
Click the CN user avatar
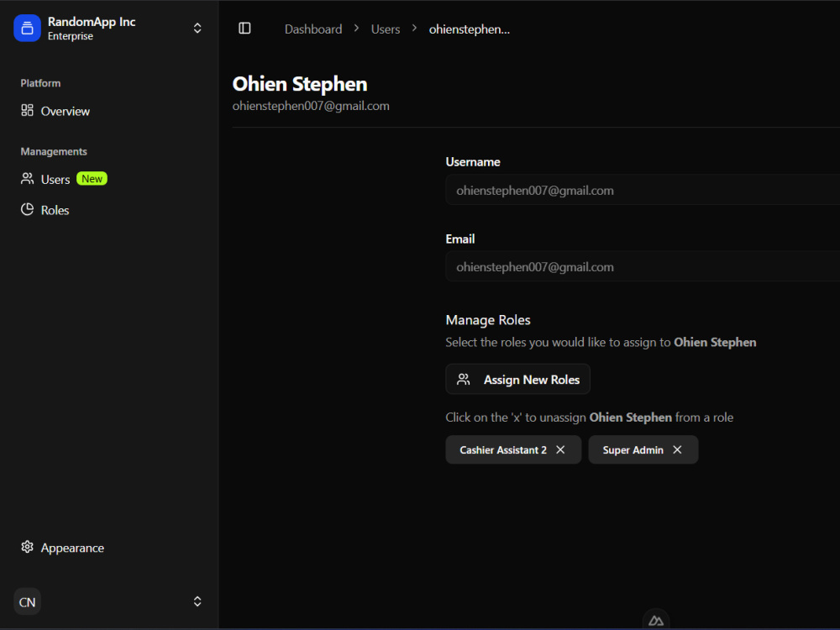[x=28, y=601]
